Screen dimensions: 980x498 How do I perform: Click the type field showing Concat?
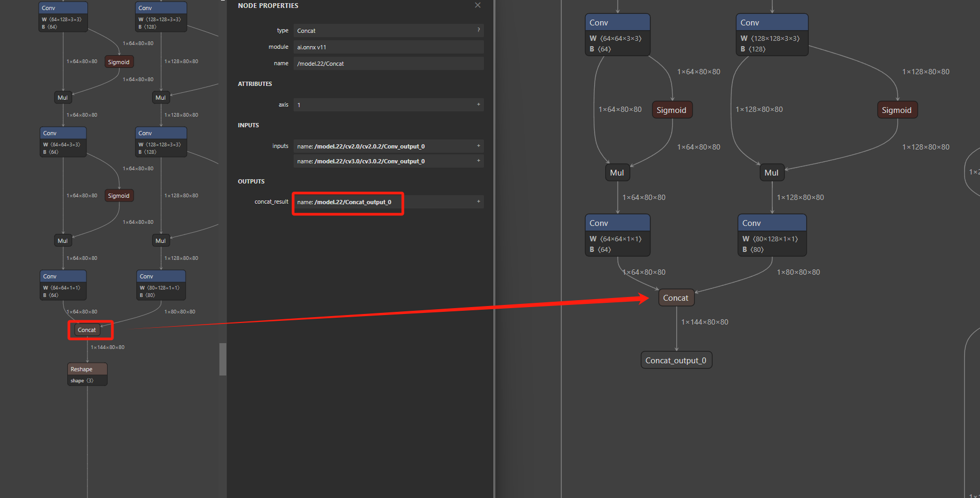pyautogui.click(x=389, y=30)
